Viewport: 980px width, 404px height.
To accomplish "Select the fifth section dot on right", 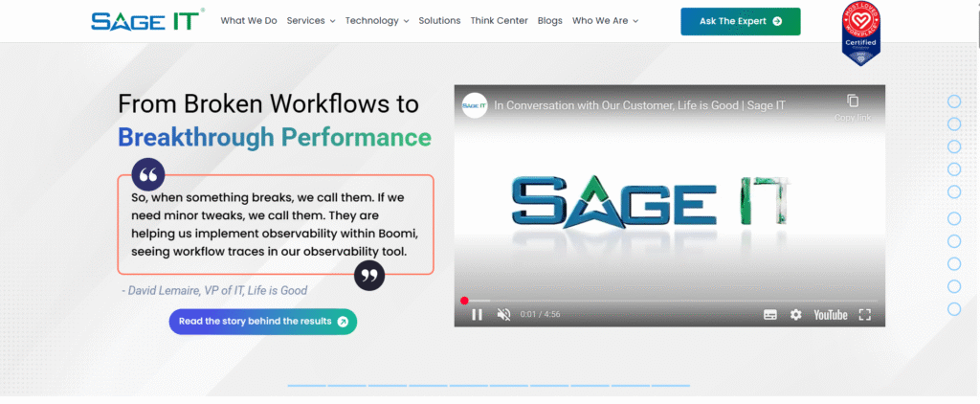I will (x=954, y=191).
